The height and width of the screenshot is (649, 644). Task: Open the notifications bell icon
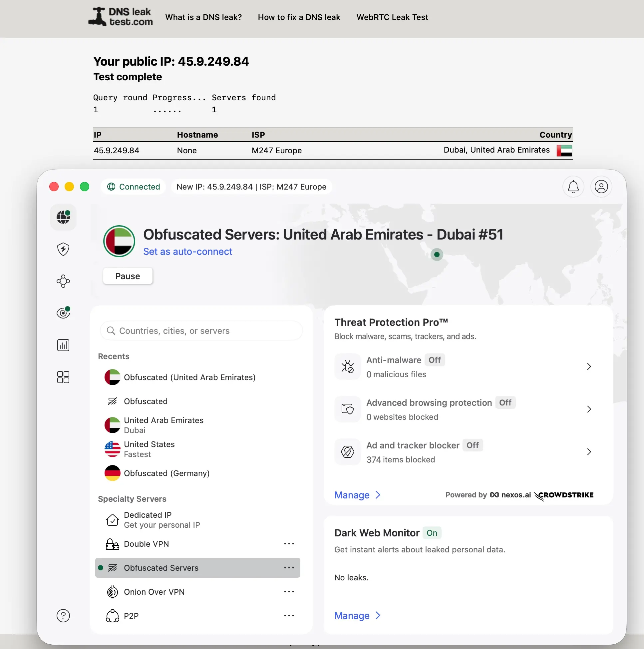(573, 187)
